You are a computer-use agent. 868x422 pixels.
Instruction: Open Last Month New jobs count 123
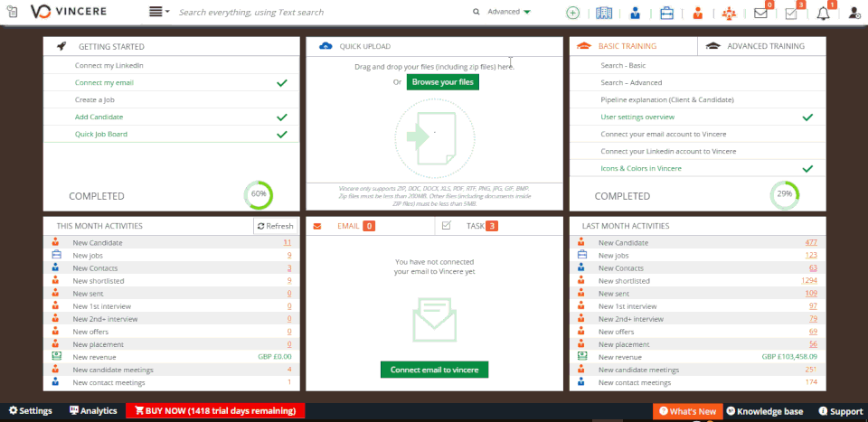click(812, 256)
